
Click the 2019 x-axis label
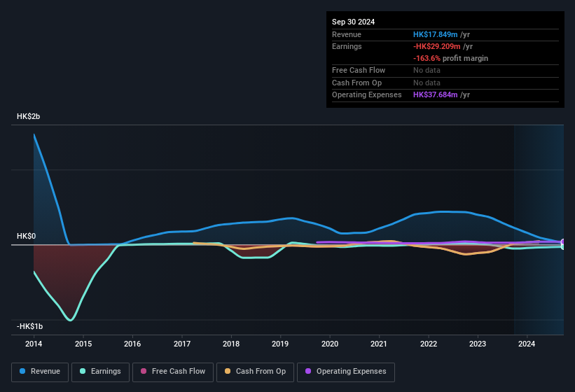coord(280,344)
